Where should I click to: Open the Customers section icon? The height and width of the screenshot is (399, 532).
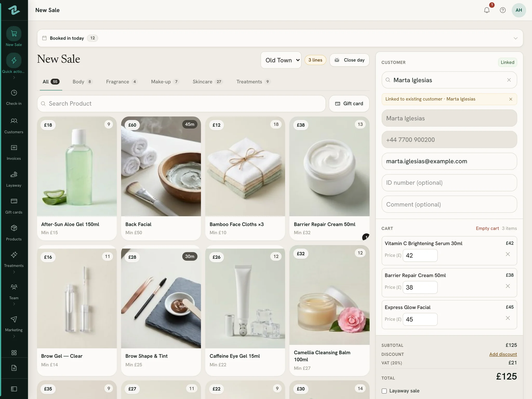pos(14,121)
